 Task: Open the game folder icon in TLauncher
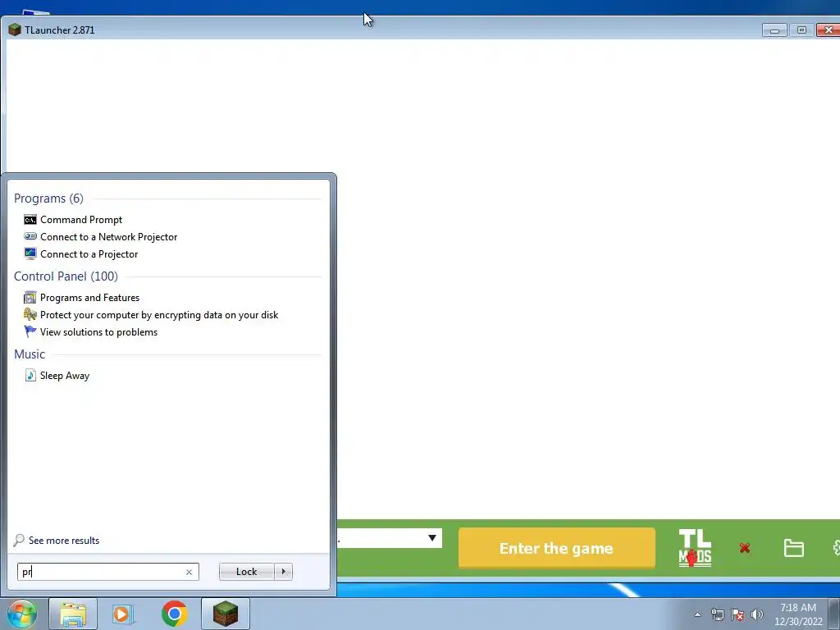pos(793,548)
